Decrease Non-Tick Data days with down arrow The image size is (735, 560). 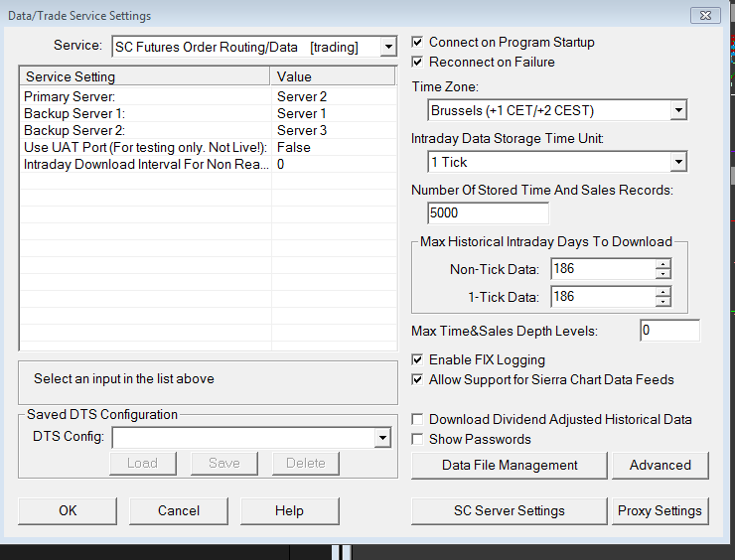tap(662, 274)
